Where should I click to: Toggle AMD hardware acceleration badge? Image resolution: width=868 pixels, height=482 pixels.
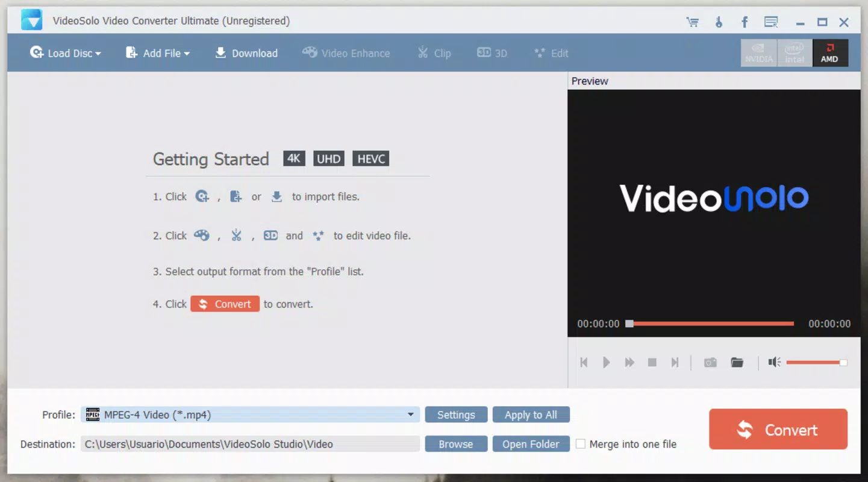click(830, 53)
